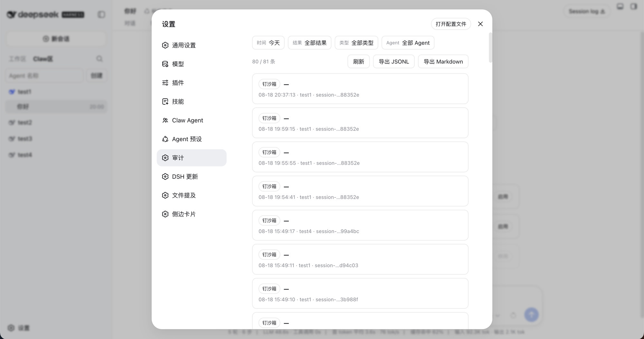Open 文件提及 settings
The height and width of the screenshot is (339, 644).
(192, 195)
